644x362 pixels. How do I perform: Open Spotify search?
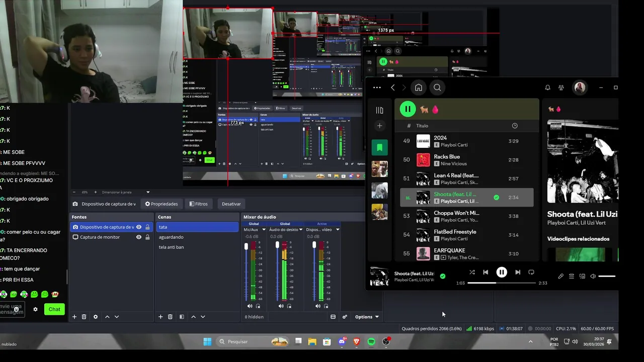(x=437, y=87)
